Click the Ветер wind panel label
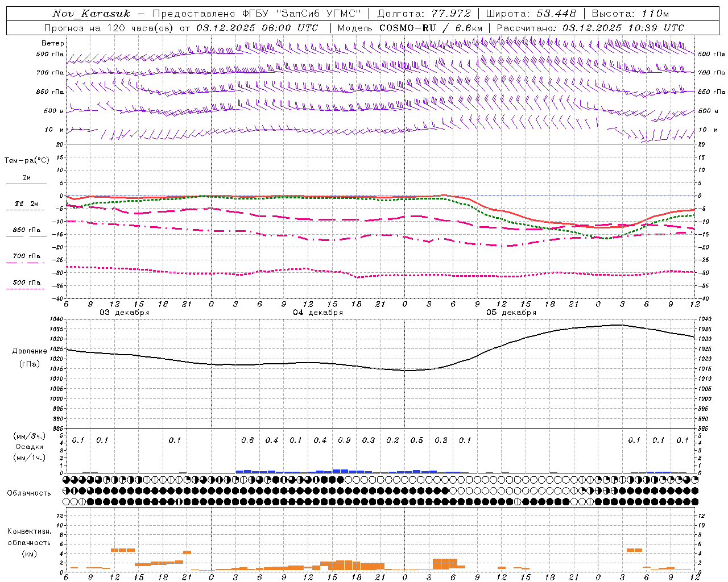 pyautogui.click(x=53, y=43)
